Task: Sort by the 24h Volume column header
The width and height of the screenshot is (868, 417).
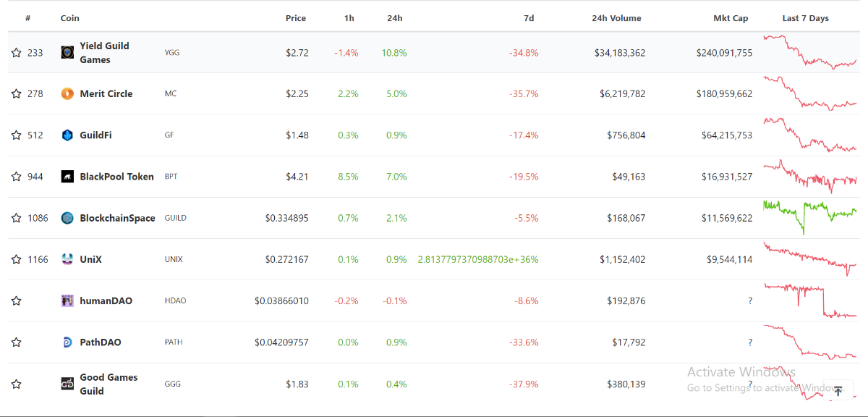Action: [616, 18]
